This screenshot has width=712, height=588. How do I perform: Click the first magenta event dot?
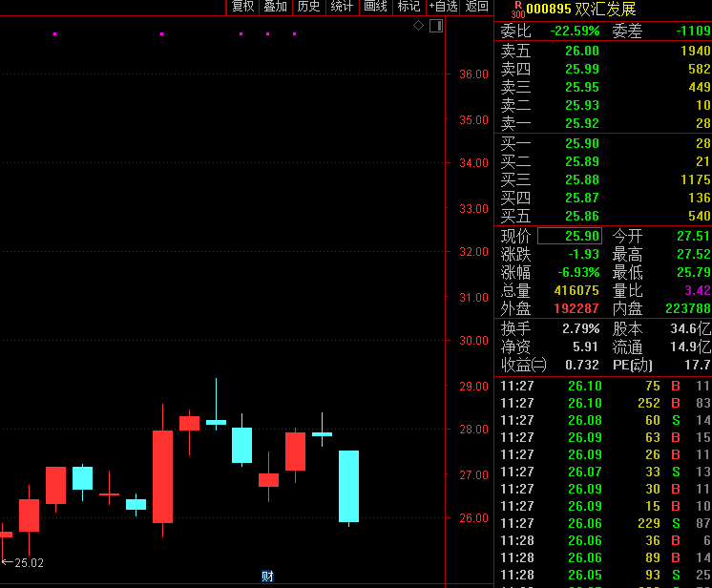[55, 34]
